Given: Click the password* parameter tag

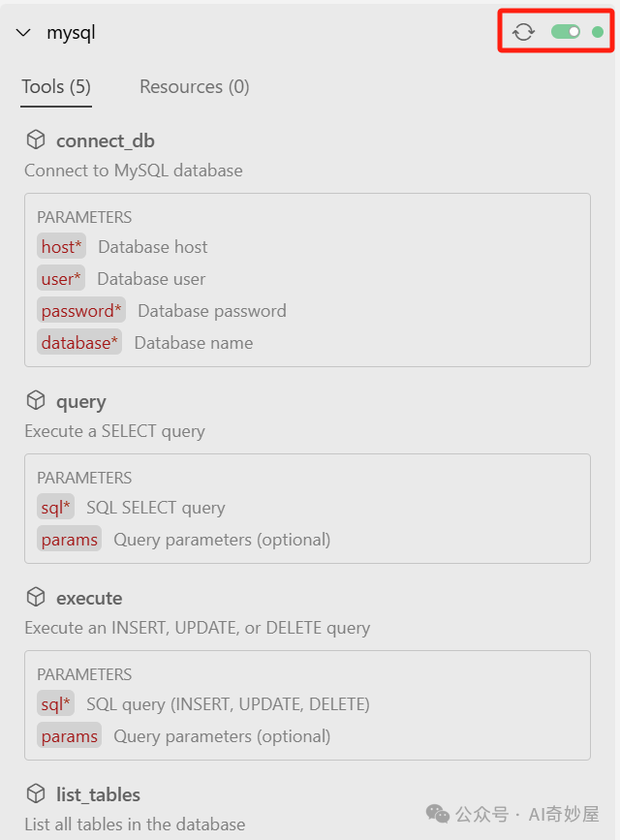Looking at the screenshot, I should point(81,311).
